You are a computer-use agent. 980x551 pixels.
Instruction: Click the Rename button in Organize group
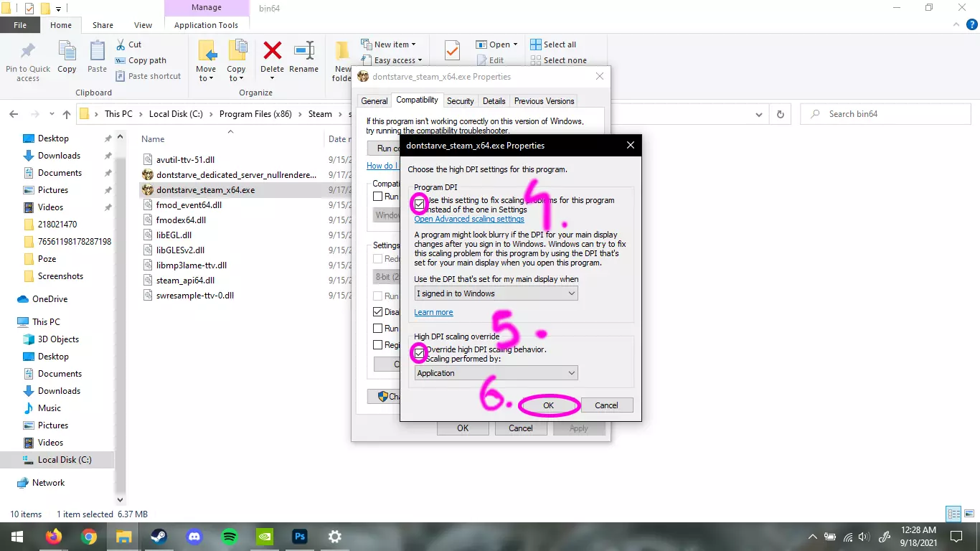click(x=304, y=57)
